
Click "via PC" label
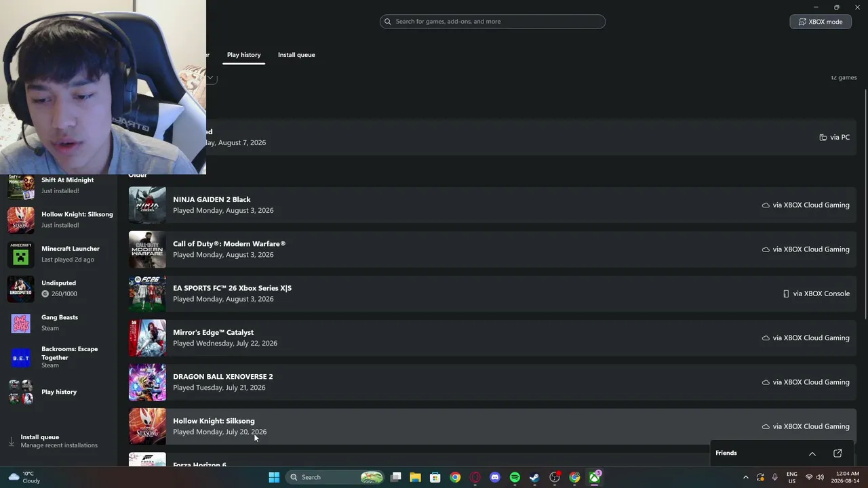[840, 138]
